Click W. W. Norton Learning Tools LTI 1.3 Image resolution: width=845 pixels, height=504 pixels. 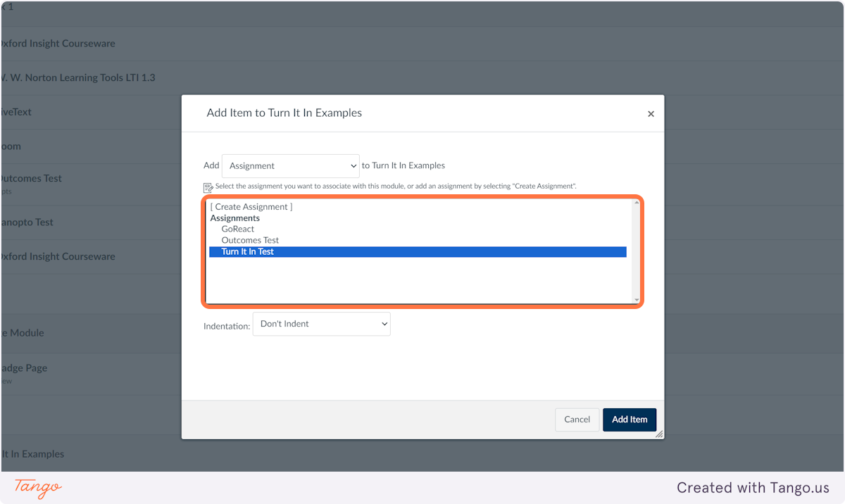[78, 77]
